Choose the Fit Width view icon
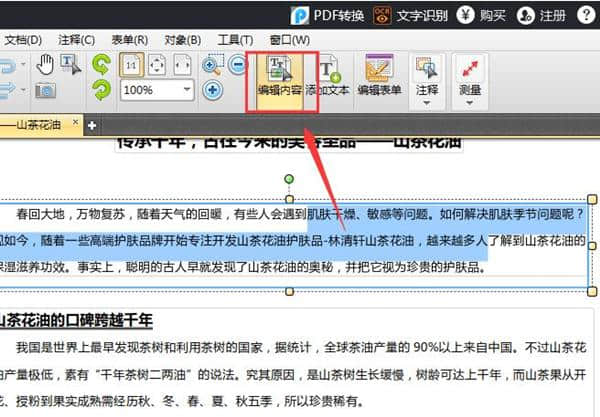 [x=182, y=65]
